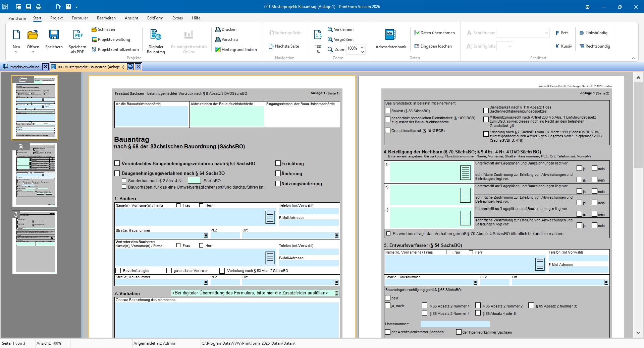Viewport: 644px width, 348px height.
Task: Open the Formular menu
Action: coord(80,18)
